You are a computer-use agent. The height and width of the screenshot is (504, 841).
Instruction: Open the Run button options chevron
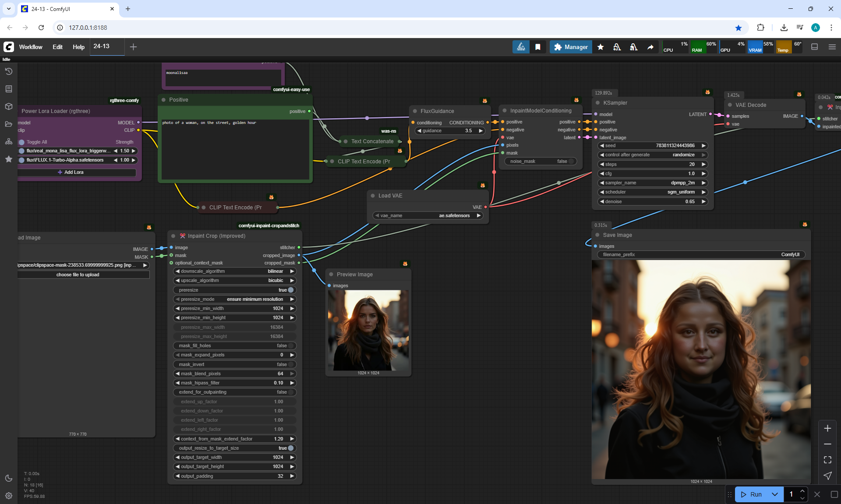pyautogui.click(x=775, y=494)
